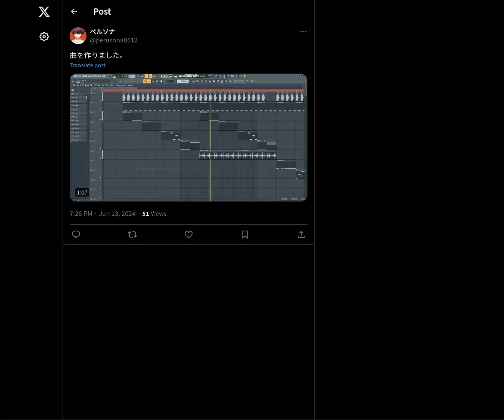Viewport: 504px width, 420px height.
Task: Open the ペルソナ display name link
Action: [102, 31]
